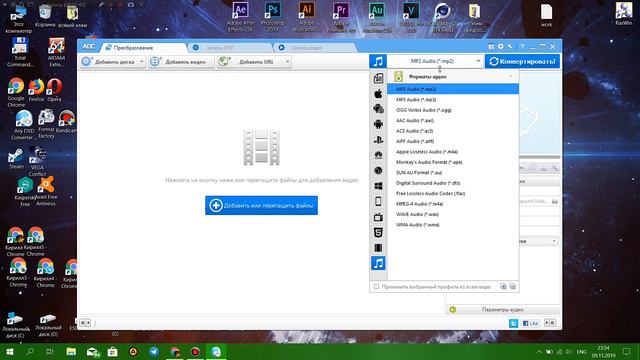Choose WAVE Audio (*.wav) format
The width and height of the screenshot is (640, 360).
pos(453,214)
